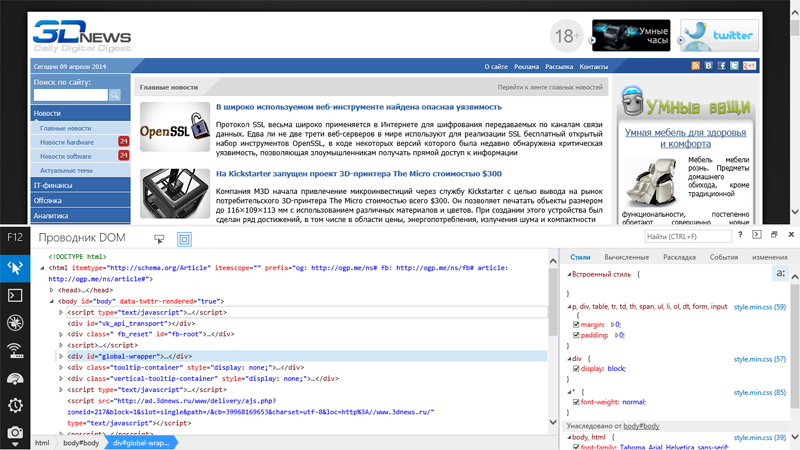Expand the tooltip-container div node
Screen dimensions: 800x450
coord(61,368)
